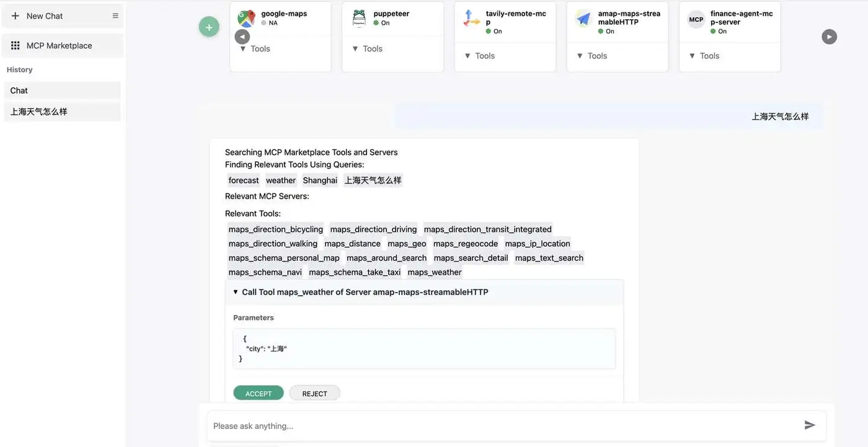Select the maps_schema_take_taxi tool tag

pyautogui.click(x=355, y=272)
